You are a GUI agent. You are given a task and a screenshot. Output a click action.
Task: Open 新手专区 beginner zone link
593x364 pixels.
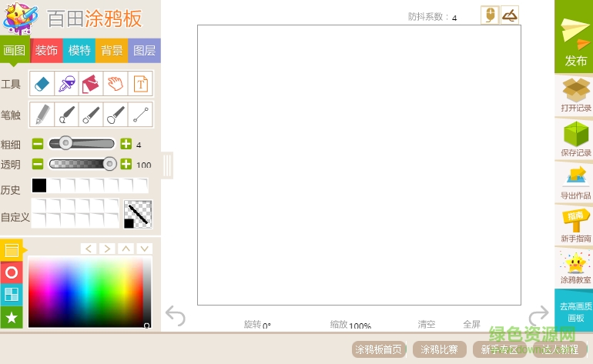pyautogui.click(x=500, y=349)
